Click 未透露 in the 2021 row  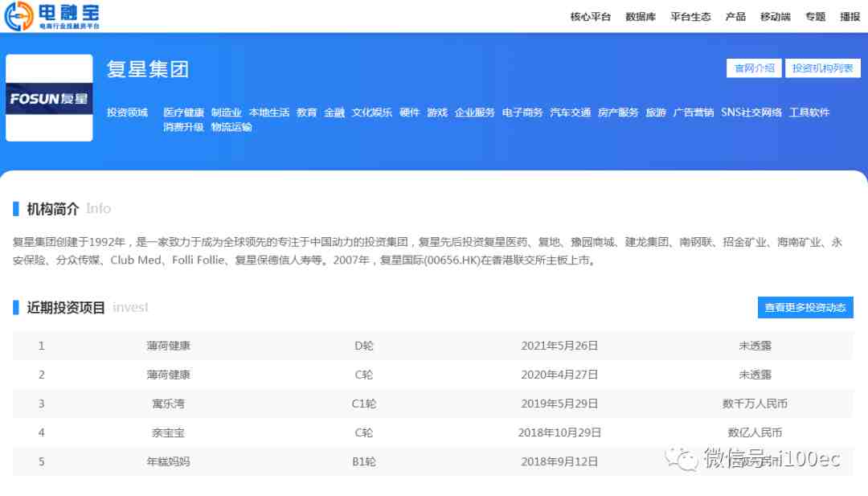point(755,346)
